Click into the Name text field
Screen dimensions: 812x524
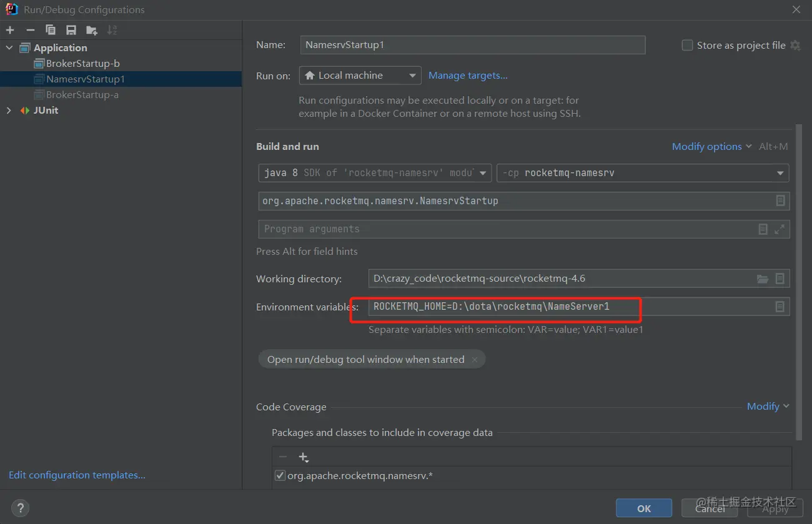tap(472, 45)
